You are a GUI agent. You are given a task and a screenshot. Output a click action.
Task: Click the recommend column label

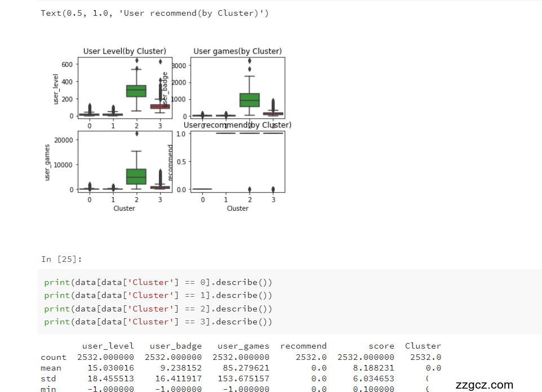tap(303, 346)
